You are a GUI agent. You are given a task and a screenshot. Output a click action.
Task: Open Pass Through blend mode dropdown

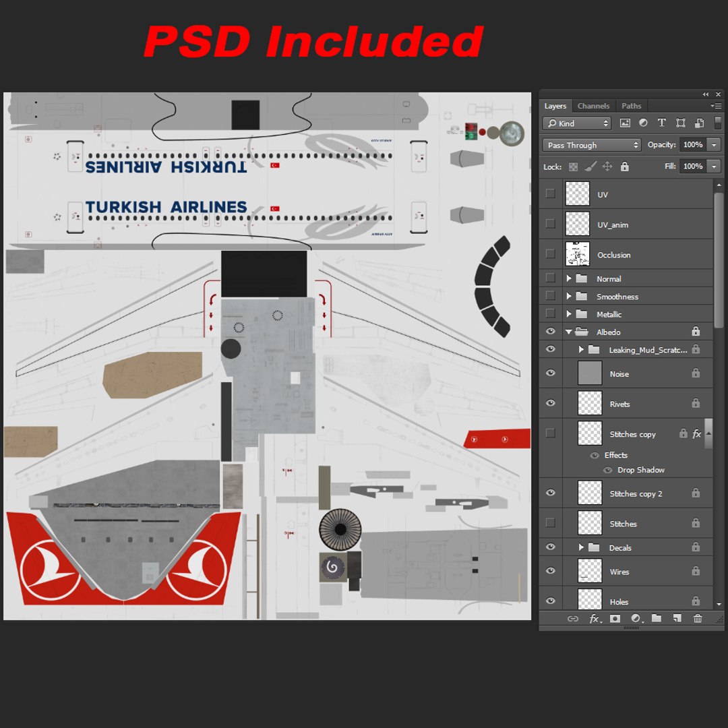coord(592,145)
